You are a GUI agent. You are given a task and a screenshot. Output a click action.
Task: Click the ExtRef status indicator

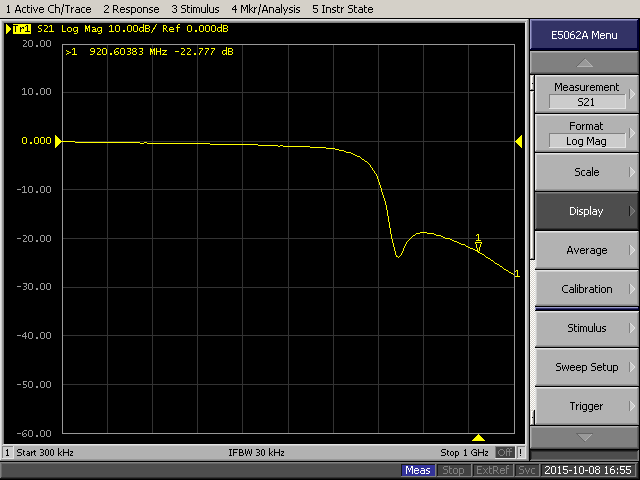(492, 470)
